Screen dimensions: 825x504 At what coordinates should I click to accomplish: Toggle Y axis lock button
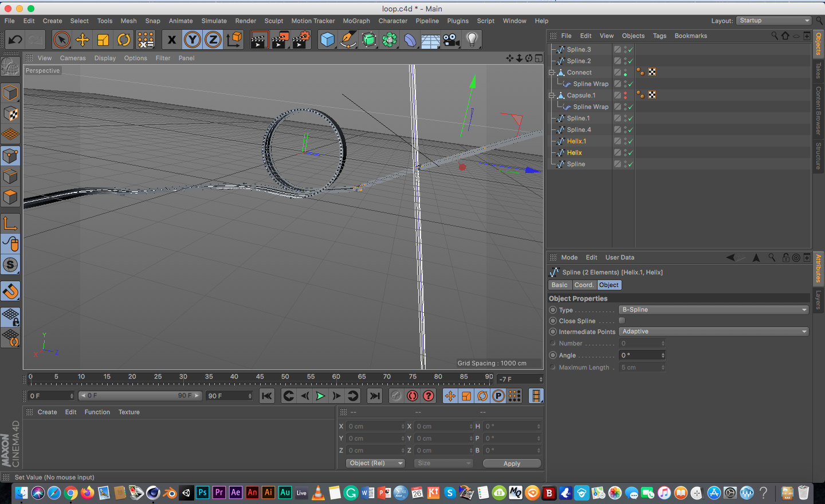coord(192,40)
